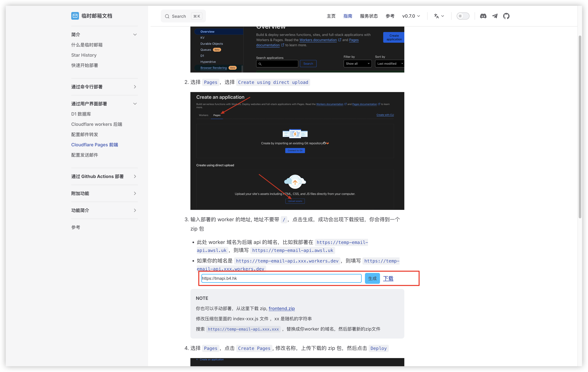Click the 生成 button
588x372 pixels.
click(x=372, y=278)
